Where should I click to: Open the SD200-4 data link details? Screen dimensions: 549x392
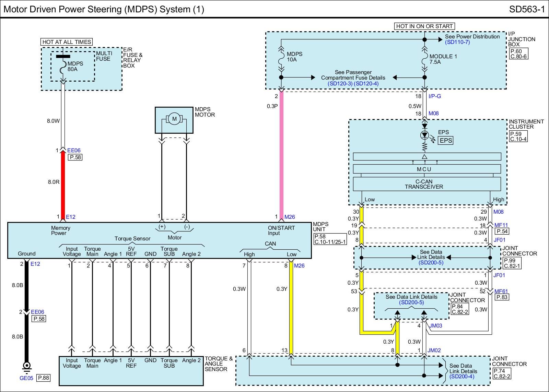(x=462, y=377)
